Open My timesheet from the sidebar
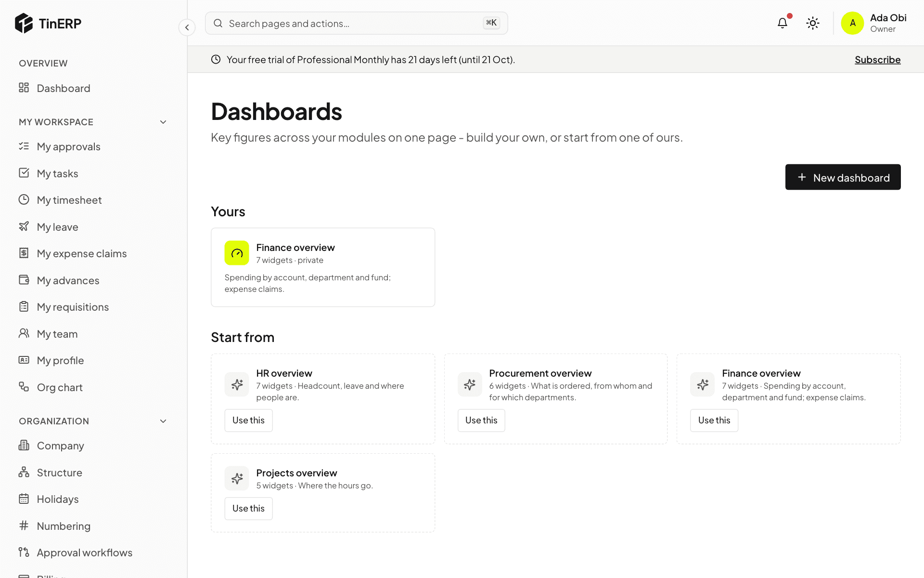Image resolution: width=924 pixels, height=578 pixels. pos(93,200)
